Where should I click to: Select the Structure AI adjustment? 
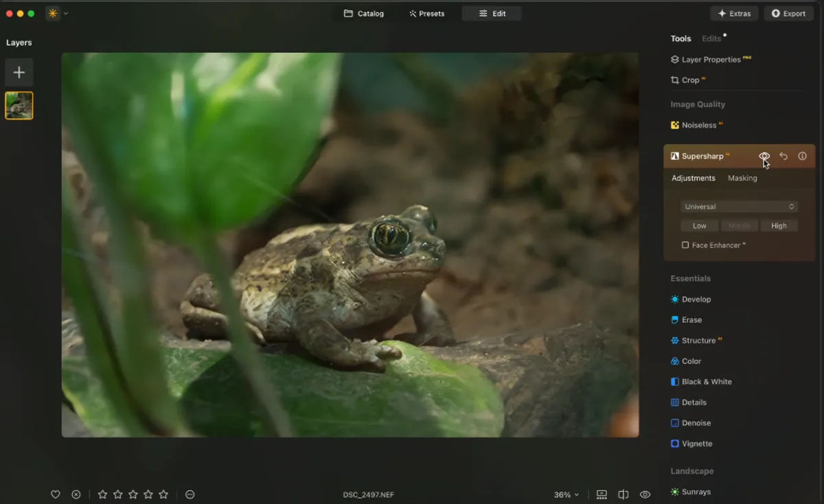point(697,340)
